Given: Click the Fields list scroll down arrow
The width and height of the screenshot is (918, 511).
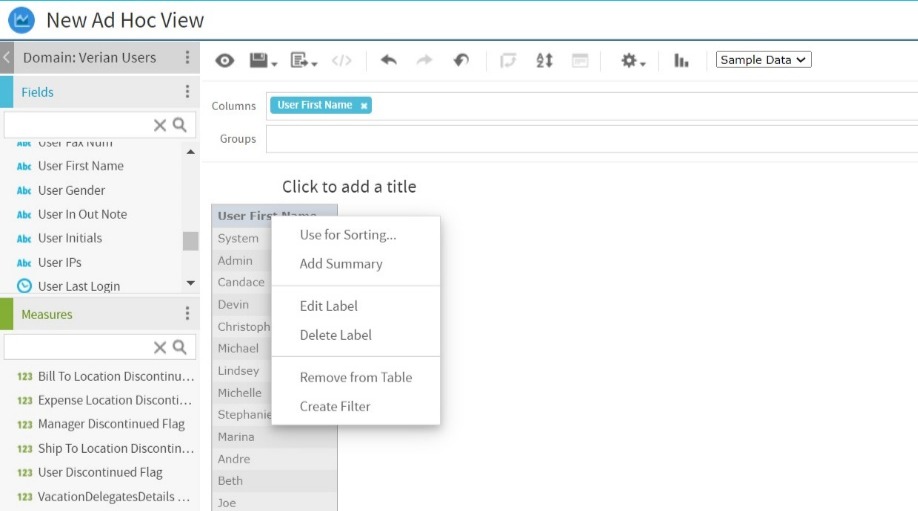Looking at the screenshot, I should (x=190, y=283).
